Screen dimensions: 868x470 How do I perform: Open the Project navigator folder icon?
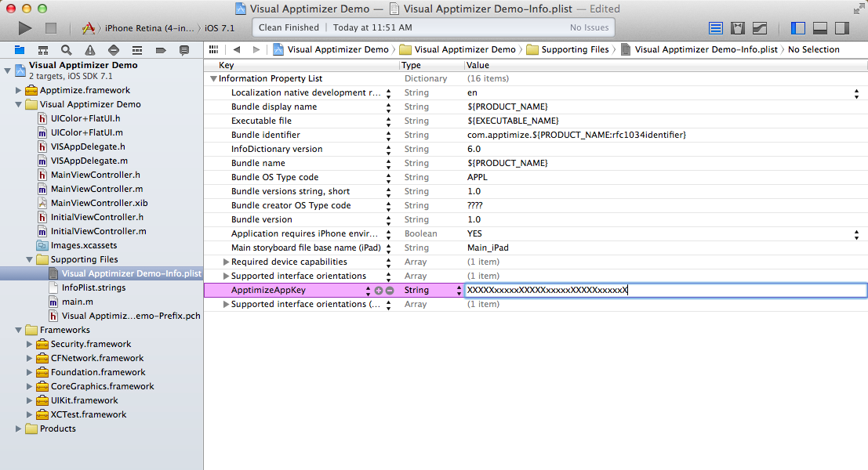(20, 50)
